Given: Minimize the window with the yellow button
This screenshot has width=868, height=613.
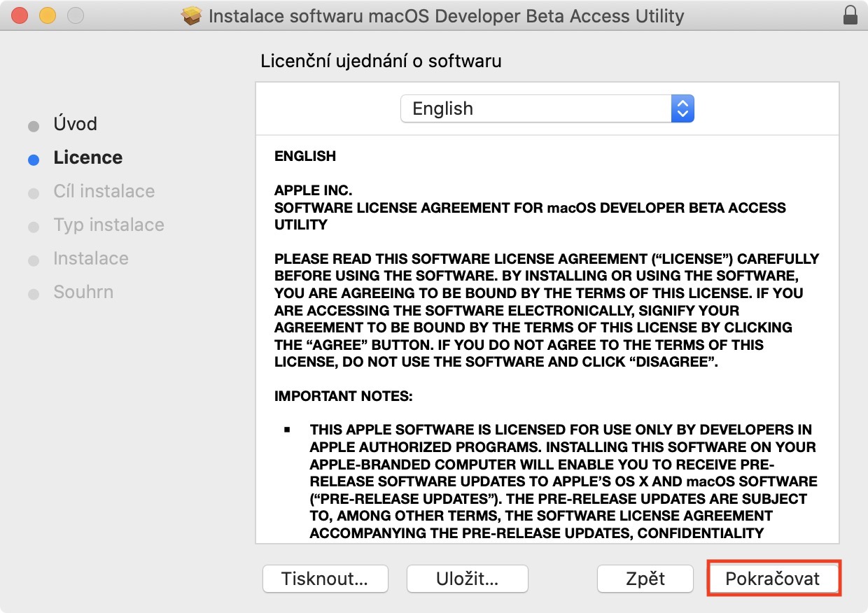Looking at the screenshot, I should click(48, 15).
